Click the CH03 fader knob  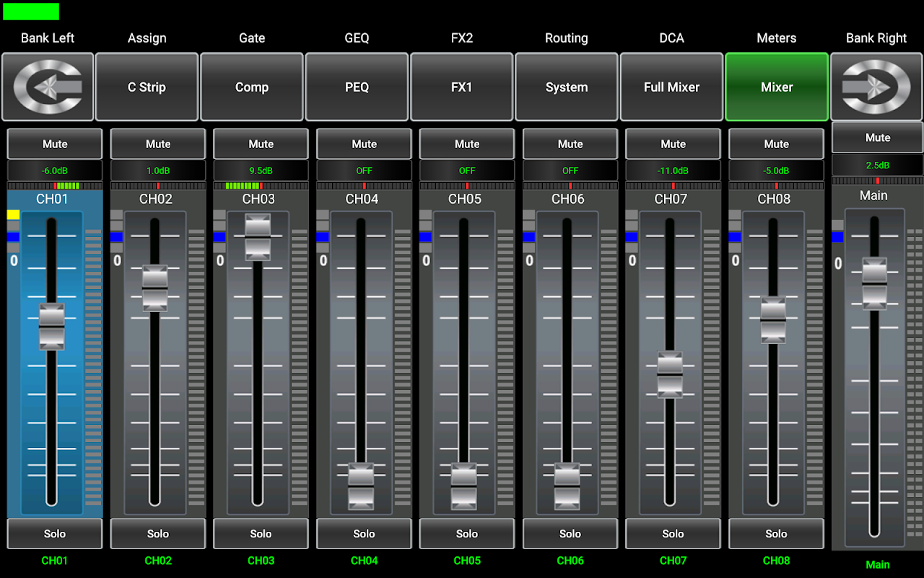click(x=258, y=236)
